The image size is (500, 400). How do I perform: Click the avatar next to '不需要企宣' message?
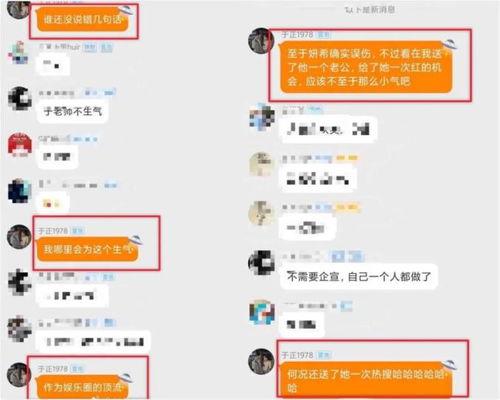[261, 262]
